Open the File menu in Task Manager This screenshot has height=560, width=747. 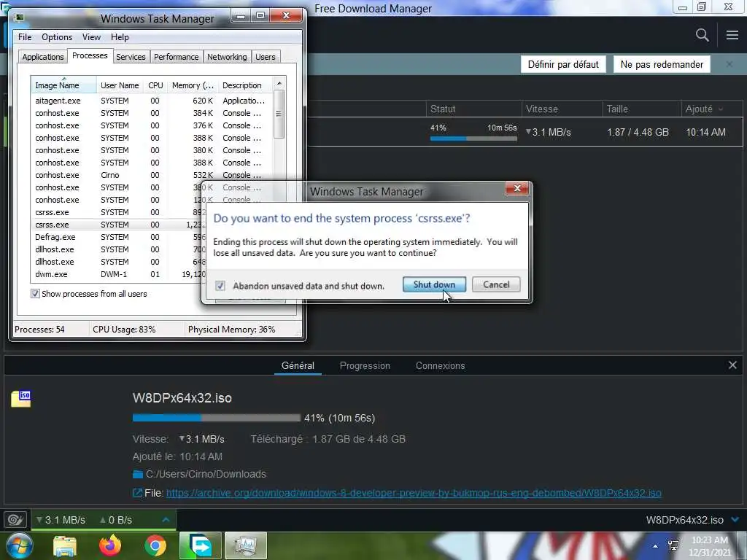point(25,37)
